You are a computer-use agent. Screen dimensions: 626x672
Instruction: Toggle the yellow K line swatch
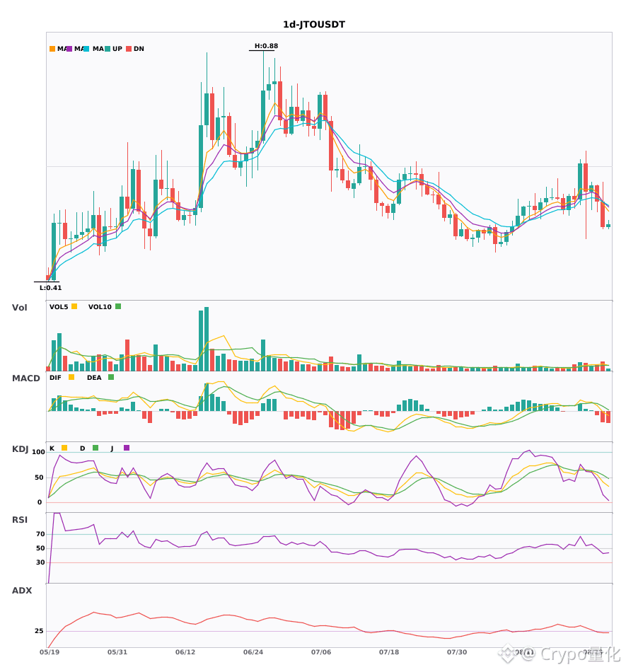(64, 448)
